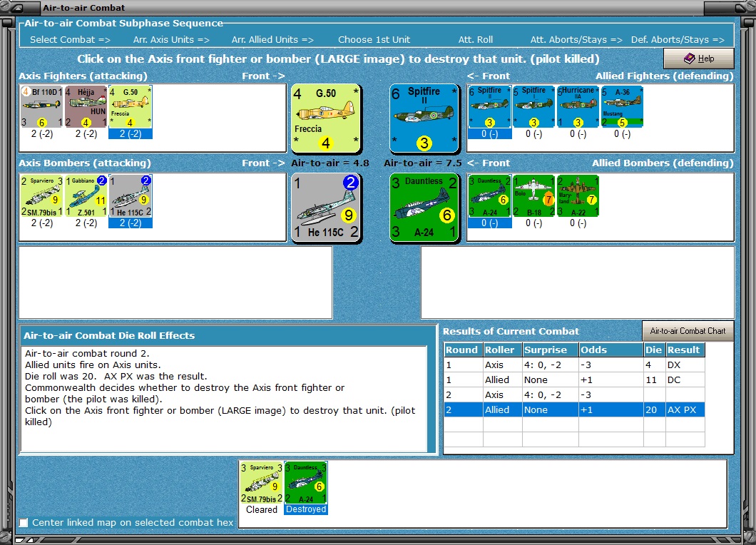Click the Sparviero SM.79bis Axis bomber counter
Image resolution: width=756 pixels, height=545 pixels.
click(x=42, y=195)
